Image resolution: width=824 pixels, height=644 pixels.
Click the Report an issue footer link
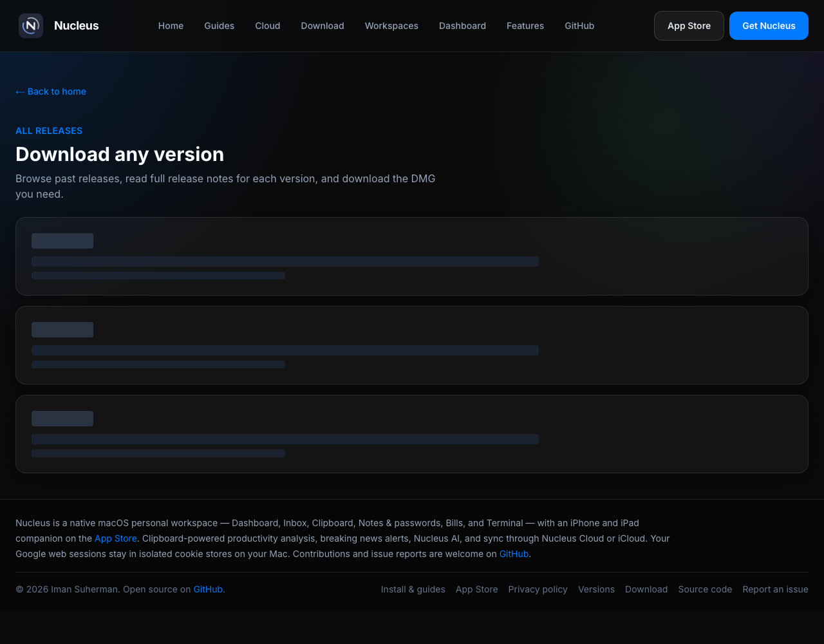(x=775, y=589)
